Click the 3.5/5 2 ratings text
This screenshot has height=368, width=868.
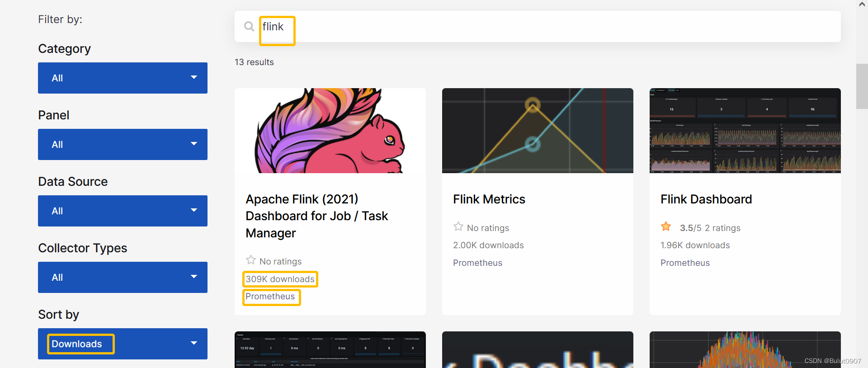pos(710,228)
